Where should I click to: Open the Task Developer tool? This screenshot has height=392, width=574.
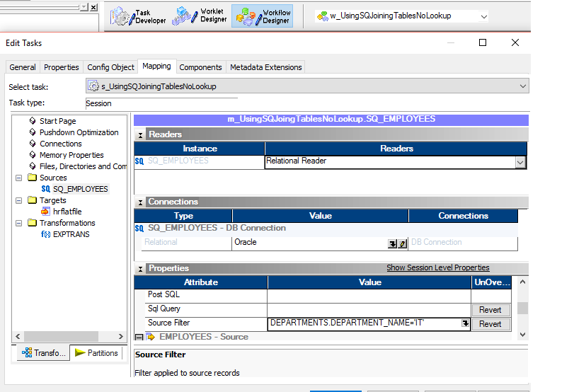pyautogui.click(x=139, y=16)
